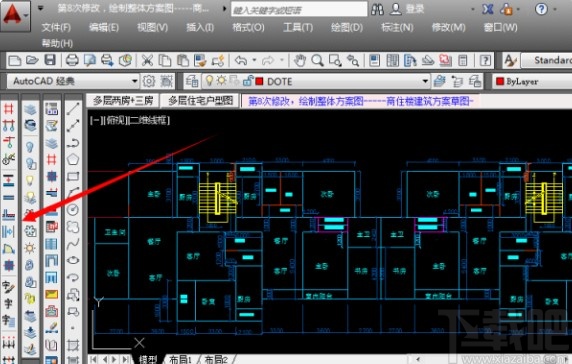Open Text Style icon beside Standard
572x364 pixels.
[510, 60]
